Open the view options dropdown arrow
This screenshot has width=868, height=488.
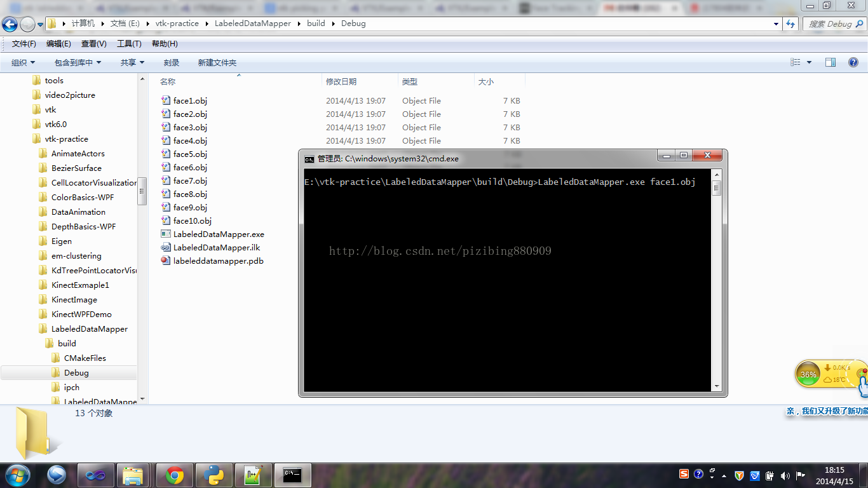[x=809, y=62]
